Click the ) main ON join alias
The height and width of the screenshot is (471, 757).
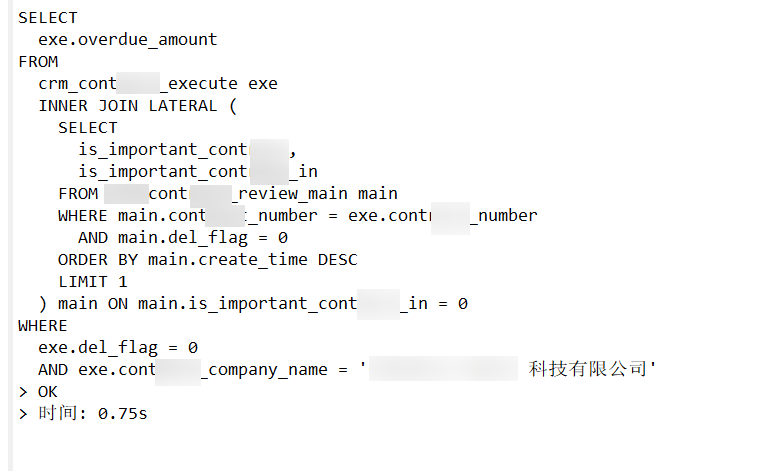[x=84, y=304]
